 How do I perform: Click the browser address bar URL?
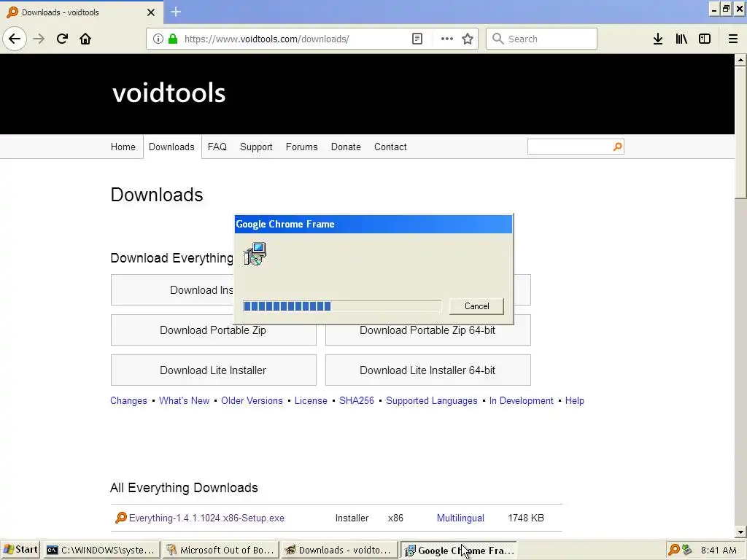pyautogui.click(x=267, y=39)
